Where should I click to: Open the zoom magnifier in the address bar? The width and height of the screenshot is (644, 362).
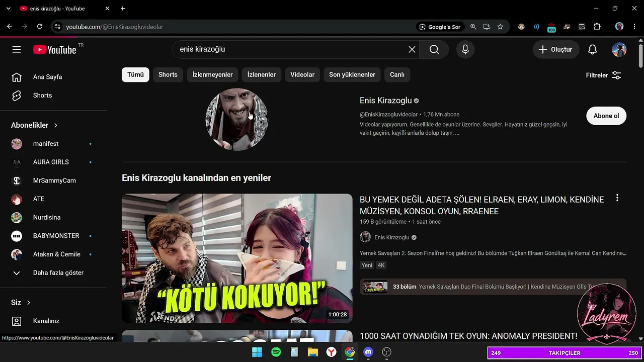(473, 27)
